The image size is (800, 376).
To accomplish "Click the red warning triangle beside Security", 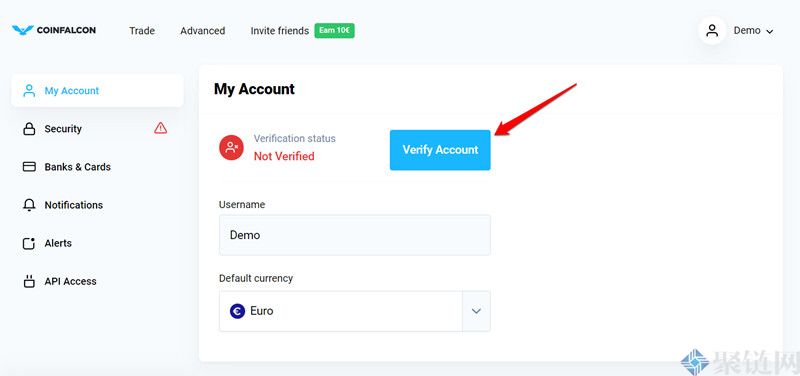I will (x=160, y=128).
